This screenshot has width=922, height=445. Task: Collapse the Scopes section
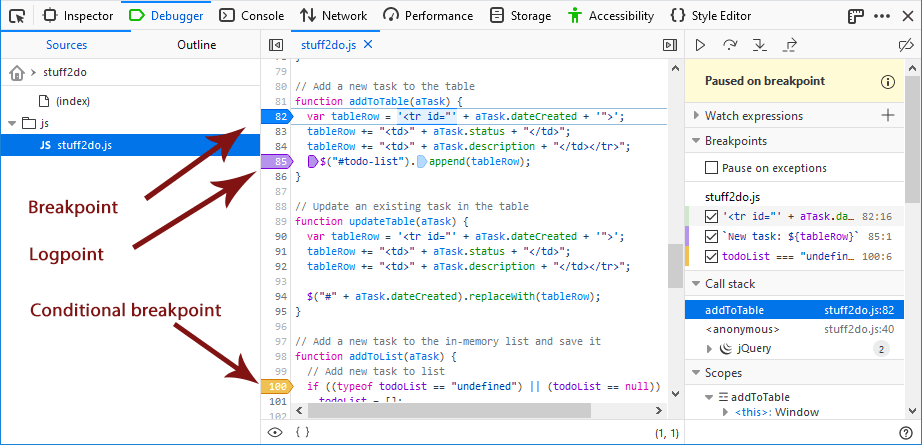(x=696, y=373)
